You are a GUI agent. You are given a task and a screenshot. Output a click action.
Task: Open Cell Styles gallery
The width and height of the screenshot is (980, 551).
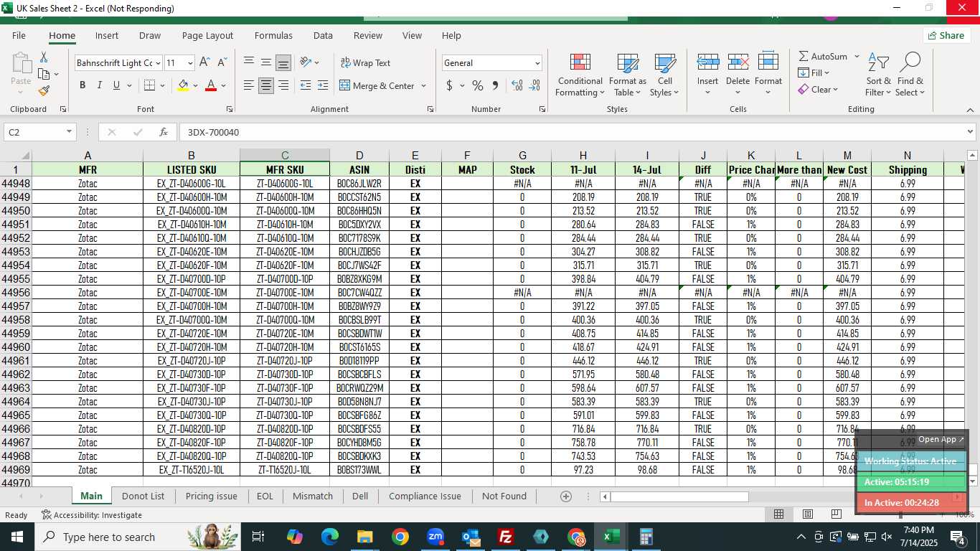point(665,75)
